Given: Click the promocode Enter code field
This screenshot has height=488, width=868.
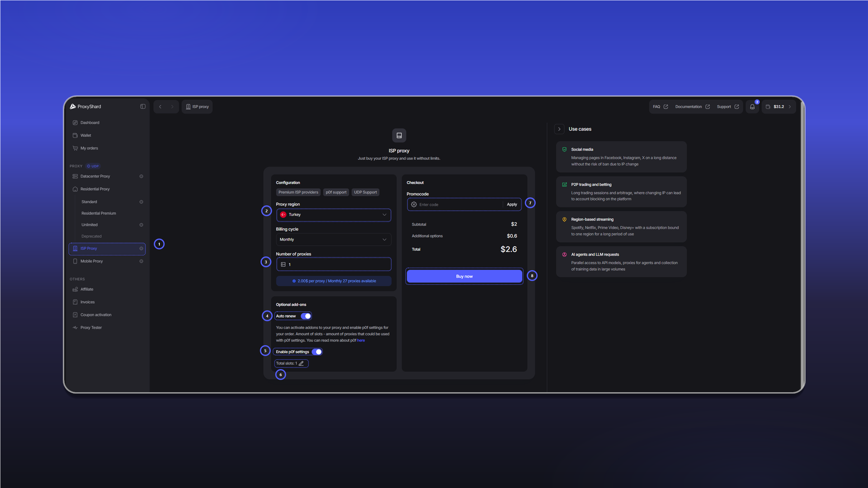Looking at the screenshot, I should (454, 205).
